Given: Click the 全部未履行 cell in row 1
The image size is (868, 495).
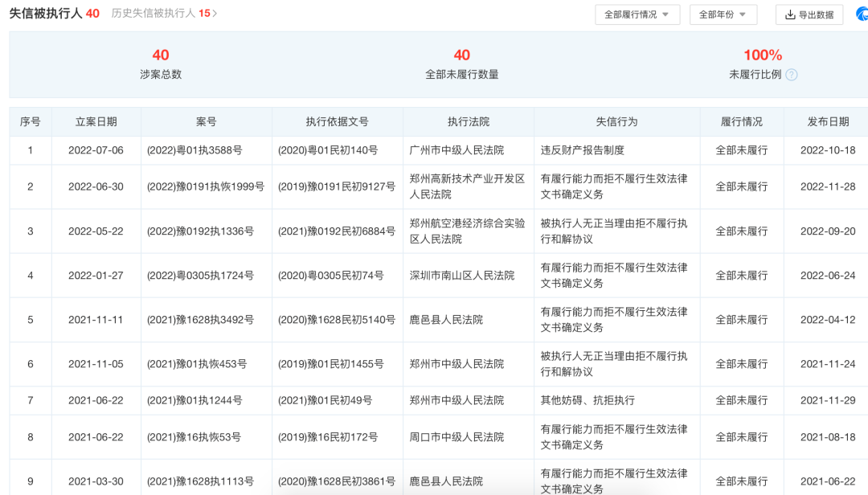Looking at the screenshot, I should tap(741, 149).
